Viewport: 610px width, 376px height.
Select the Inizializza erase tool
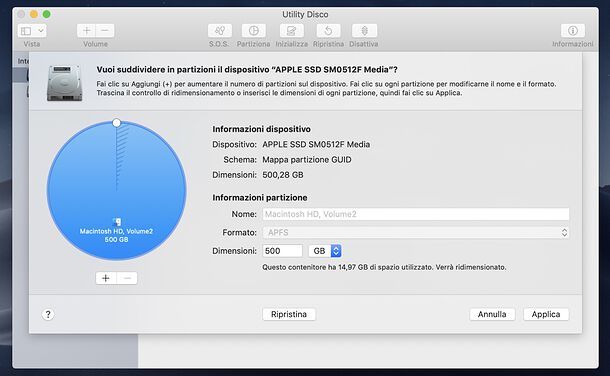(x=291, y=31)
